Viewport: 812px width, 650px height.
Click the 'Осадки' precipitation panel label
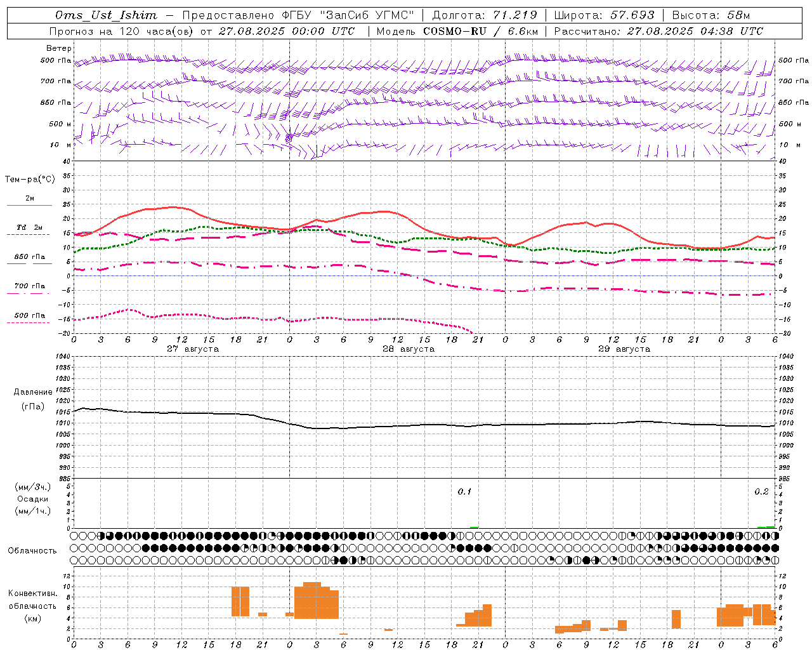pos(33,499)
